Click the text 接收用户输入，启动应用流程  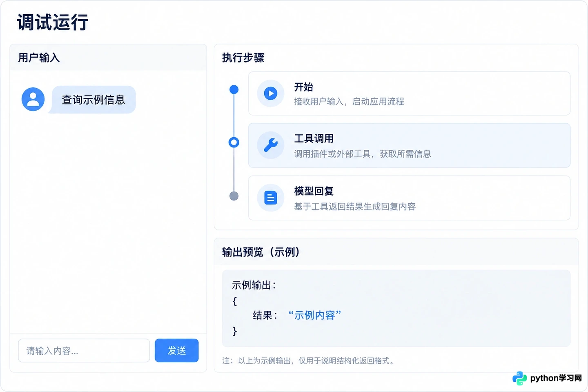pyautogui.click(x=349, y=101)
